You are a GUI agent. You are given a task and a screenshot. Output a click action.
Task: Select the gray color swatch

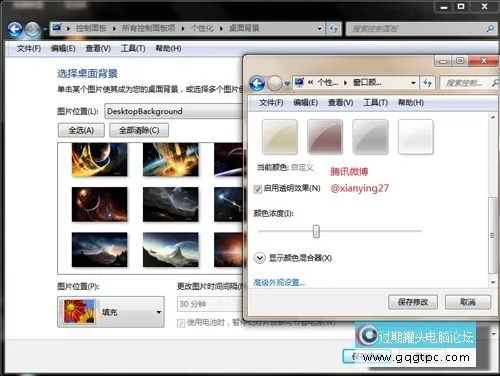[370, 137]
